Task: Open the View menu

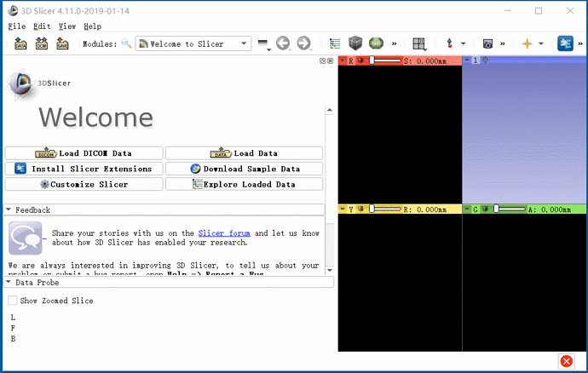Action: 67,26
